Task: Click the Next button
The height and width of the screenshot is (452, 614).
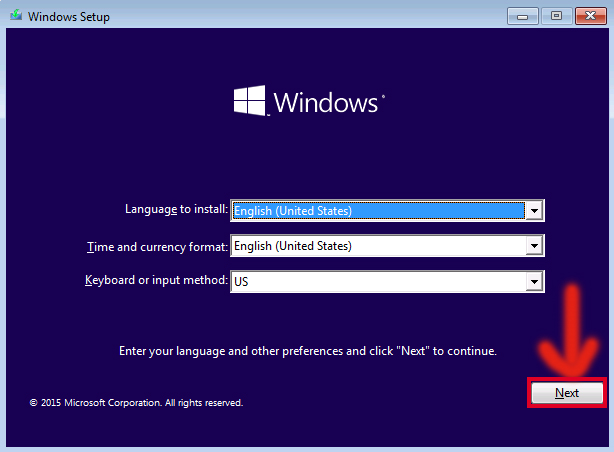Action: click(x=567, y=392)
